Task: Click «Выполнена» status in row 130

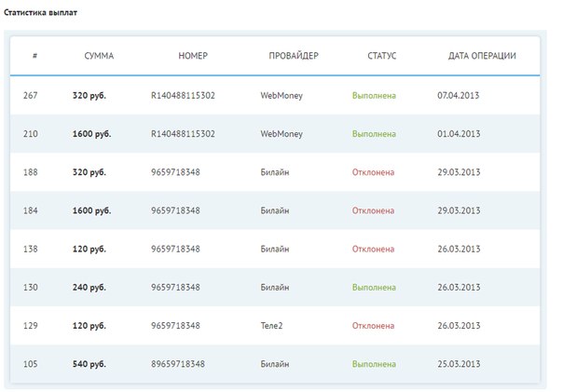Action: (374, 288)
